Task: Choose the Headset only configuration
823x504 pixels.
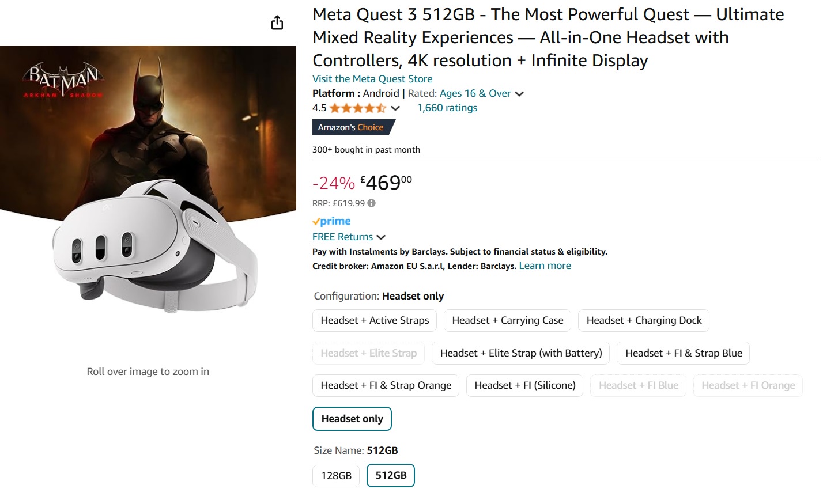Action: pyautogui.click(x=352, y=419)
